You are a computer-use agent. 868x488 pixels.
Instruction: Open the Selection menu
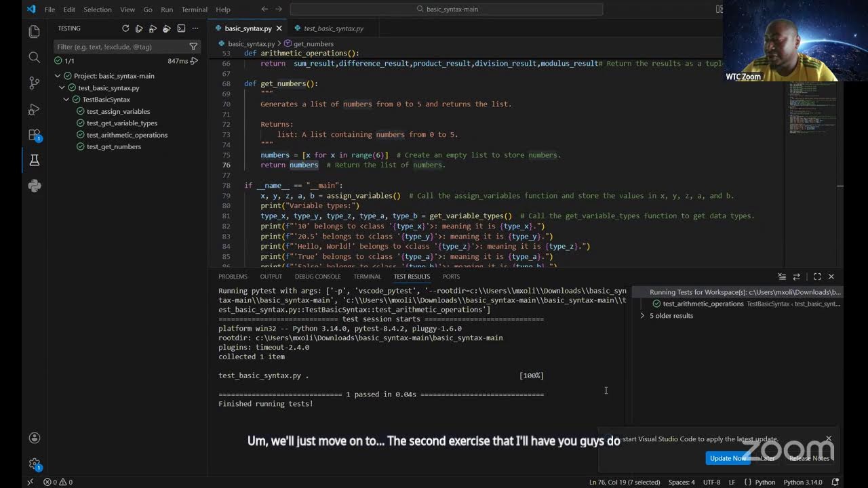coord(98,9)
